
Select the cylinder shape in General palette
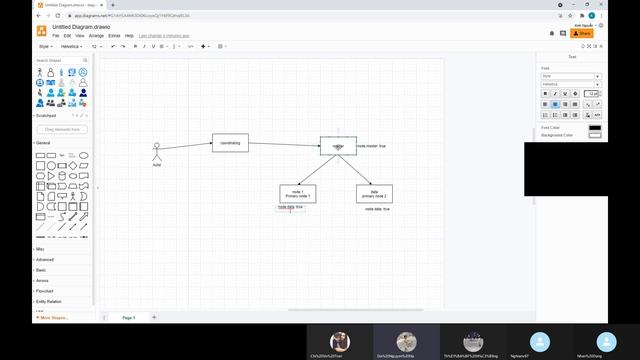pos(62,176)
